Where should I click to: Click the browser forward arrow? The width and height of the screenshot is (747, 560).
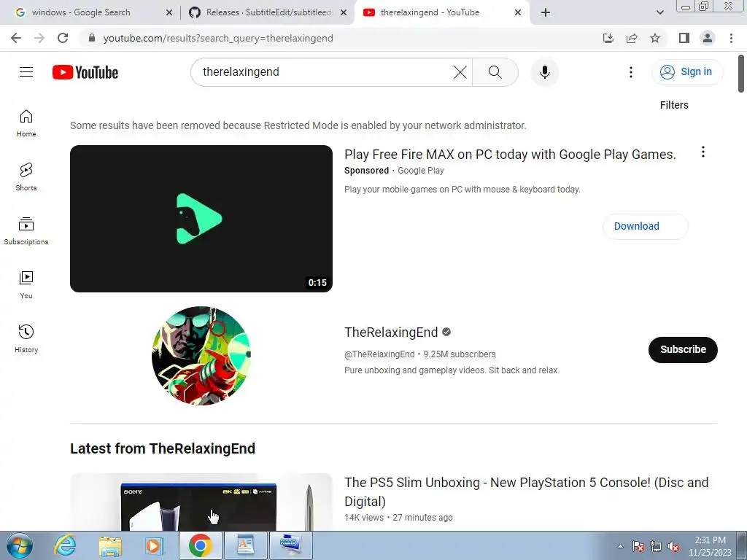click(39, 38)
